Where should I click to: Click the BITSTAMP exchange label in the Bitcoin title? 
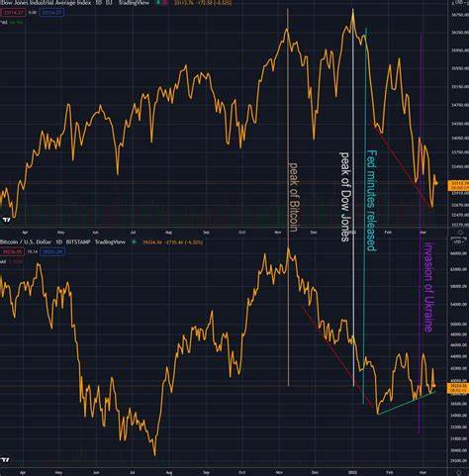78,242
